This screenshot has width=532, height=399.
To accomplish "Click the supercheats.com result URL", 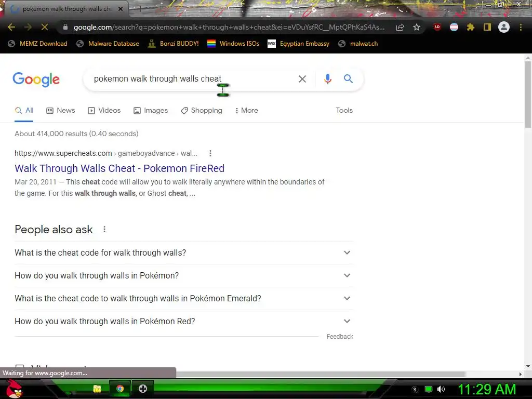I will coord(106,153).
